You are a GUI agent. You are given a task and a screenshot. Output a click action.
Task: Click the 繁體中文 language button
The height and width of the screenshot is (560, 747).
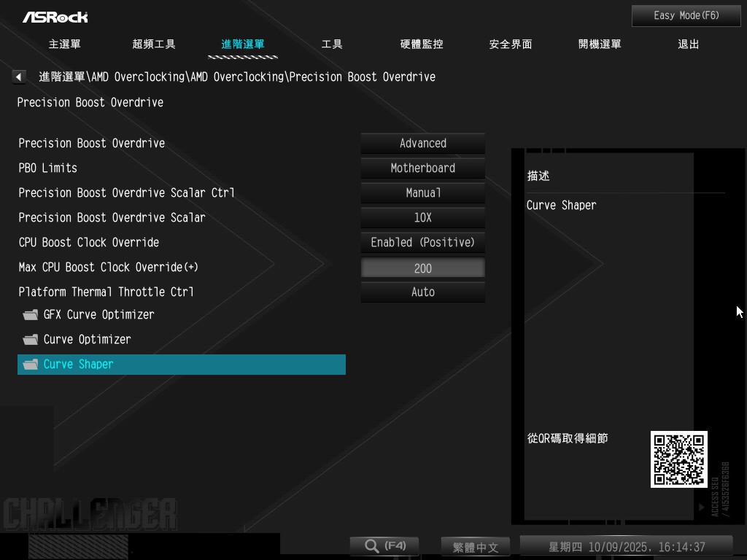click(476, 547)
